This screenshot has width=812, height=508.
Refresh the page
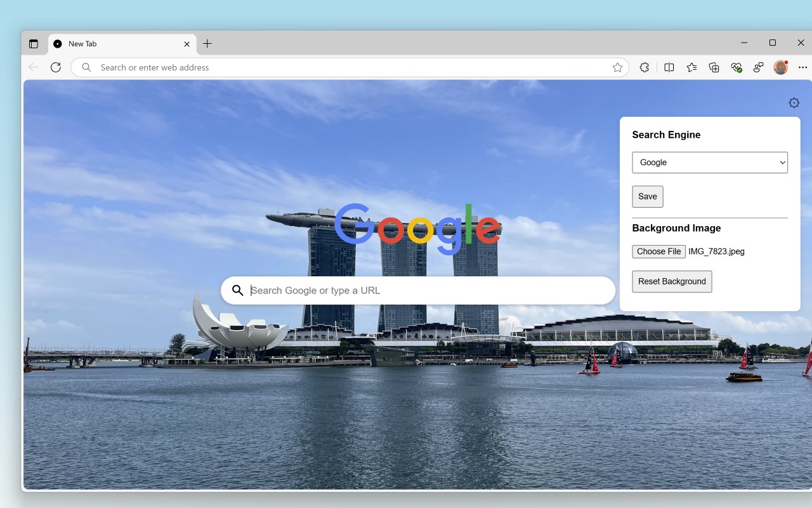(56, 67)
